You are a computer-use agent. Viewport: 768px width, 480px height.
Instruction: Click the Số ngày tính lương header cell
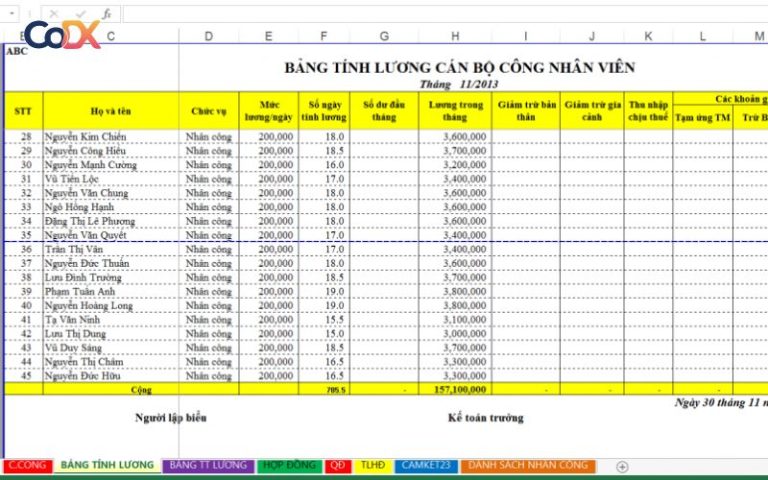324,111
